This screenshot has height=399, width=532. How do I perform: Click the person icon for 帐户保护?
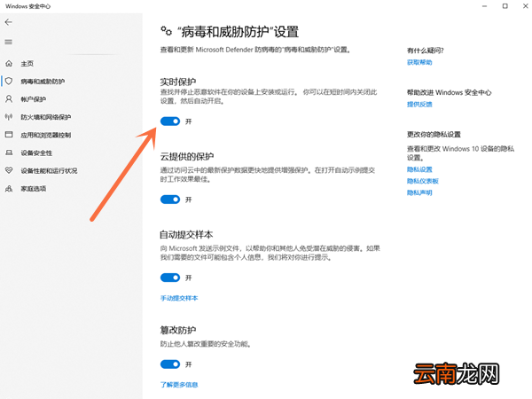tap(9, 99)
